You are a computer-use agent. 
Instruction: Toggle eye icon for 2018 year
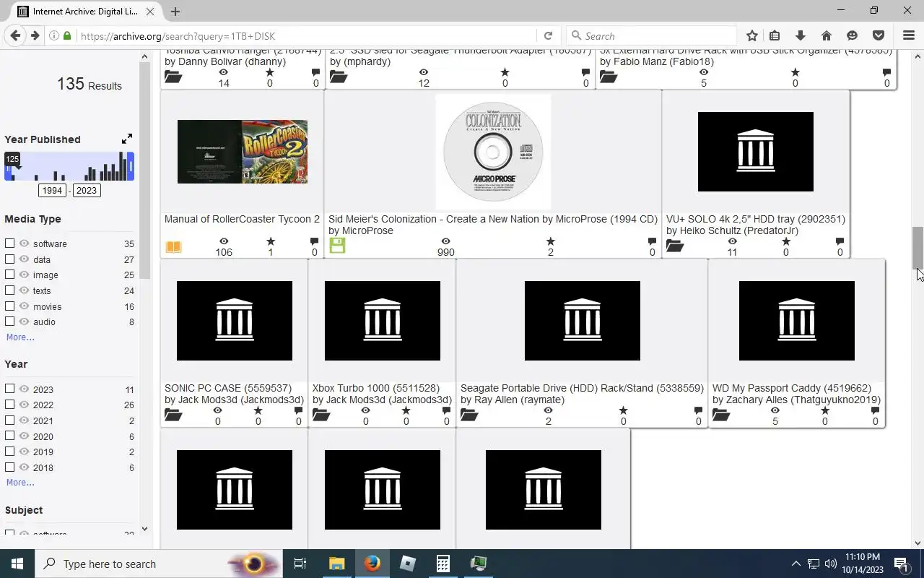click(x=24, y=467)
